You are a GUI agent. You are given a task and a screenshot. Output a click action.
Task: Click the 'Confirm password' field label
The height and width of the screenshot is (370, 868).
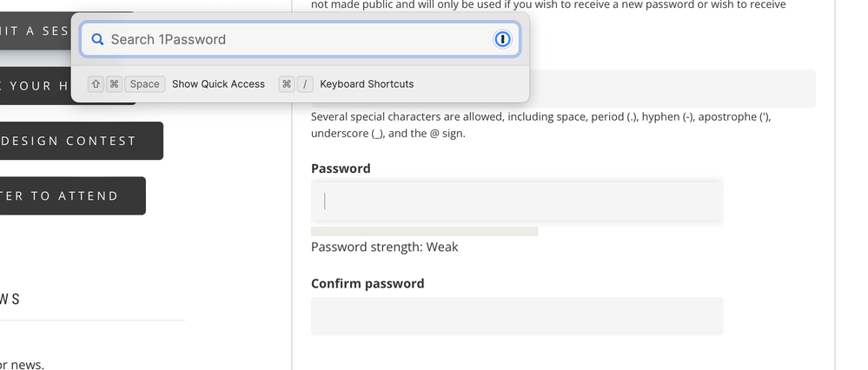pyautogui.click(x=368, y=283)
